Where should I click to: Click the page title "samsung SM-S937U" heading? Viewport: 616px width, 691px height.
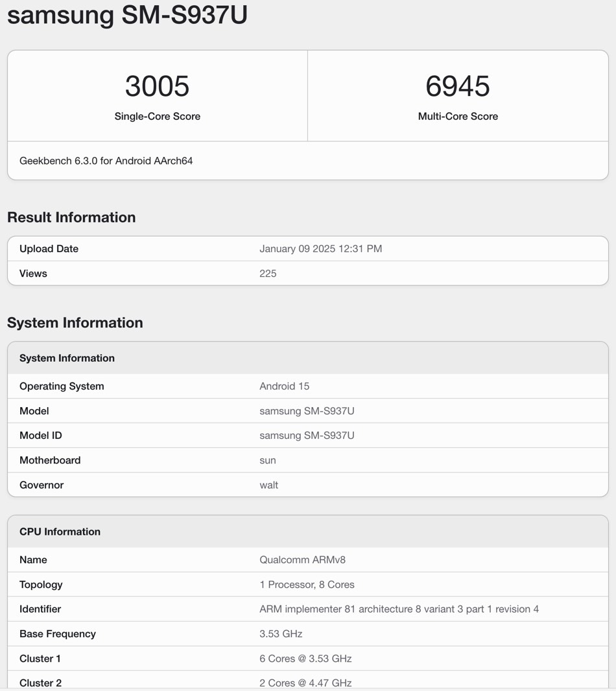coord(127,15)
